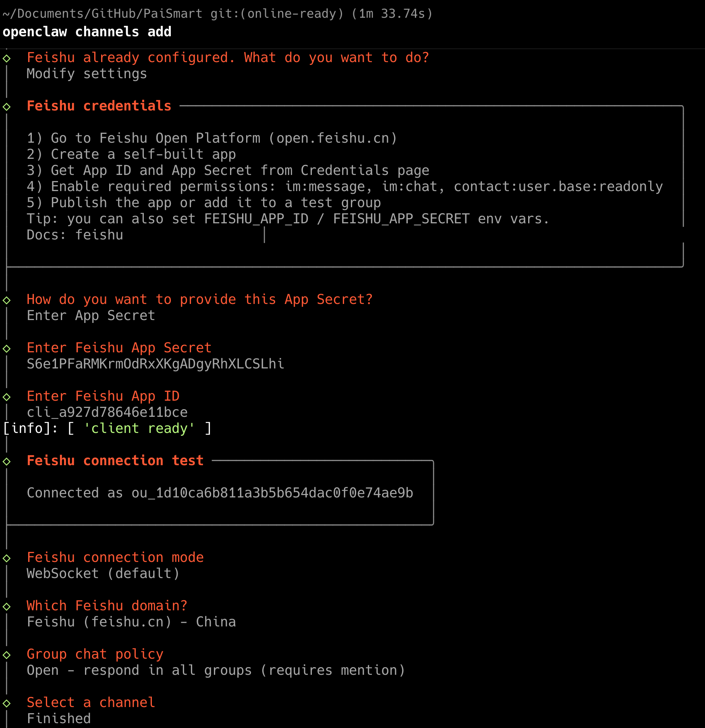Click the diamond marker beside Feishu credentials
The height and width of the screenshot is (728, 705).
coord(6,107)
